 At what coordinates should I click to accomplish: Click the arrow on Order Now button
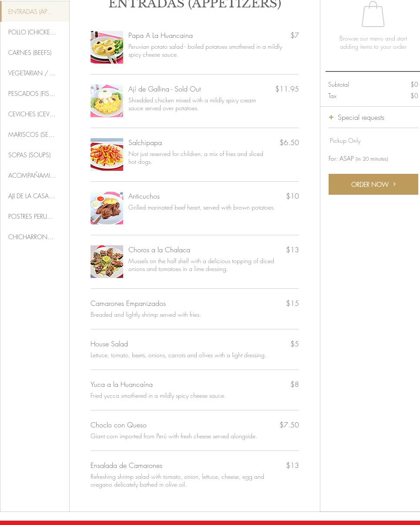pos(394,184)
